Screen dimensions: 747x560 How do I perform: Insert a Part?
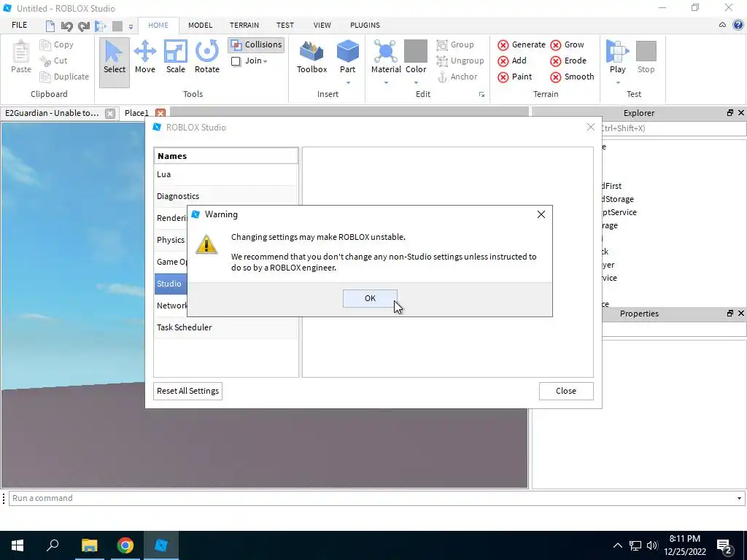coord(347,57)
